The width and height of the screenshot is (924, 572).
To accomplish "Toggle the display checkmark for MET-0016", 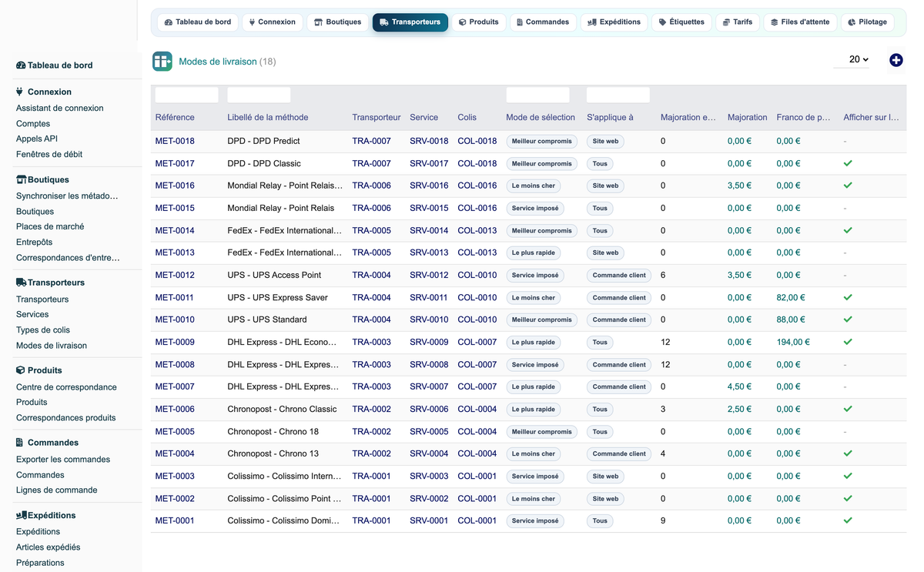I will point(848,186).
